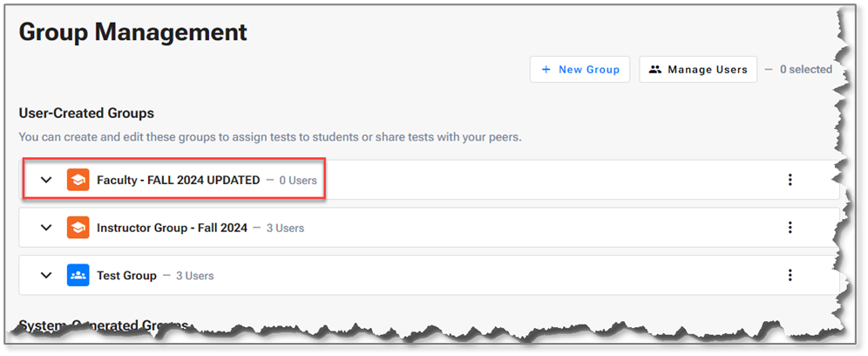The height and width of the screenshot is (356, 868).
Task: Click the Faculty group's orange graduation cap icon
Action: point(78,180)
